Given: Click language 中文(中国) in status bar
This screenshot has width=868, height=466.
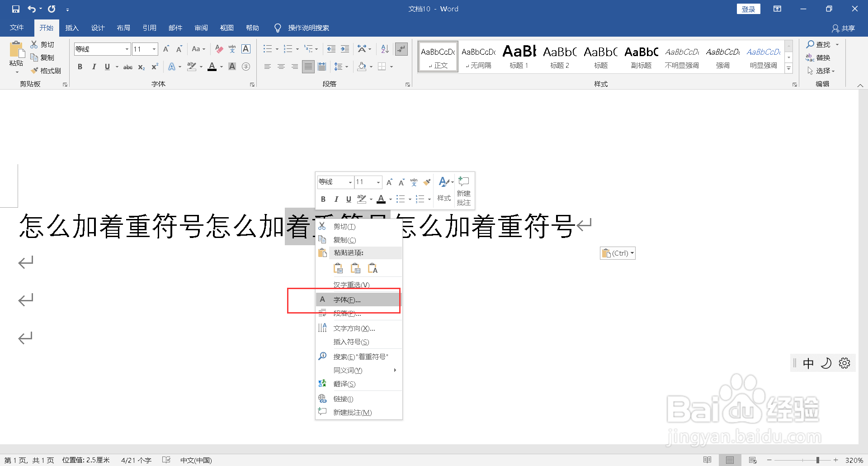Looking at the screenshot, I should coord(196,460).
